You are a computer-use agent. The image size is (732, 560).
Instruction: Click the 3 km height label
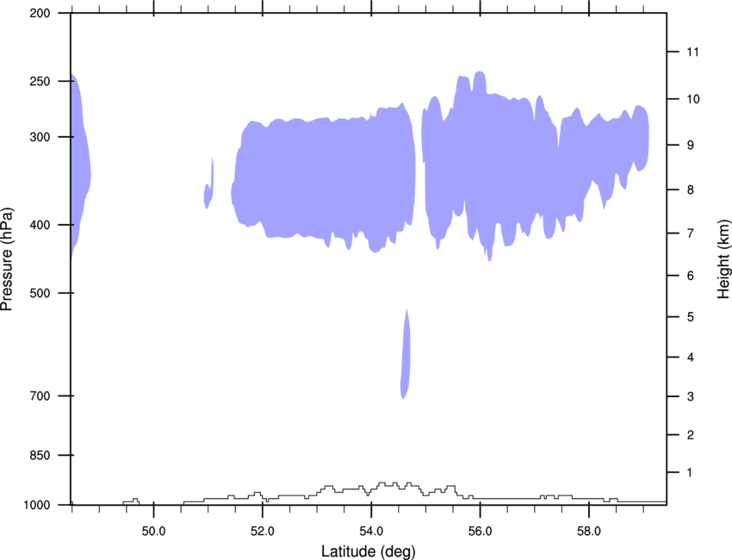(690, 397)
